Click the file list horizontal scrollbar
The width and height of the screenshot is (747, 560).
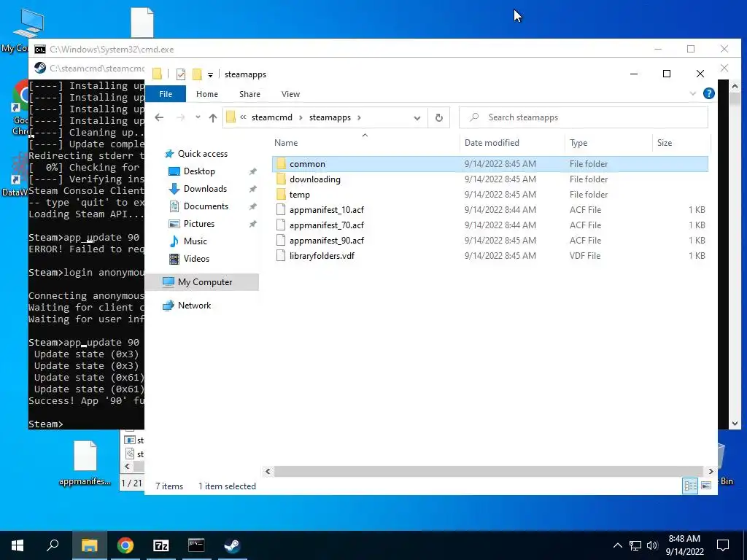488,472
